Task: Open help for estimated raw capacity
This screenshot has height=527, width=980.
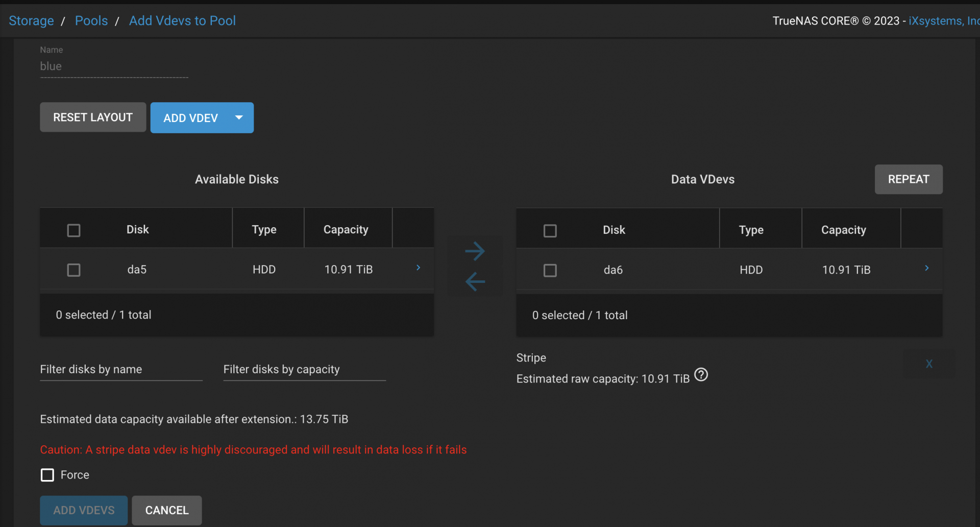Action: coord(701,375)
